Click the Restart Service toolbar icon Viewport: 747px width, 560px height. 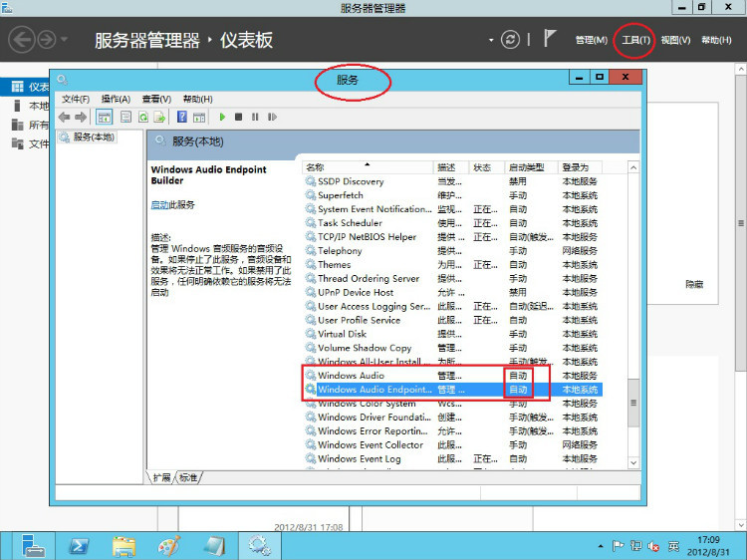[x=271, y=117]
